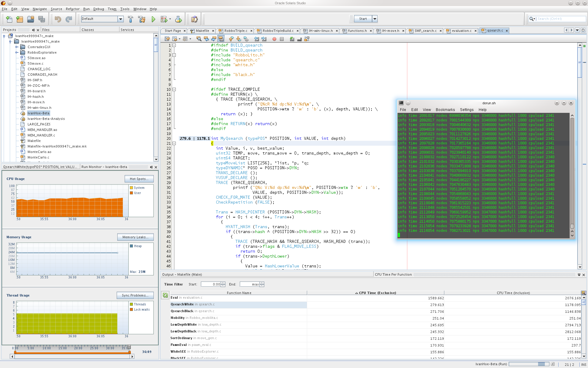
Task: Click the Profile Project flask icon
Action: (x=178, y=19)
